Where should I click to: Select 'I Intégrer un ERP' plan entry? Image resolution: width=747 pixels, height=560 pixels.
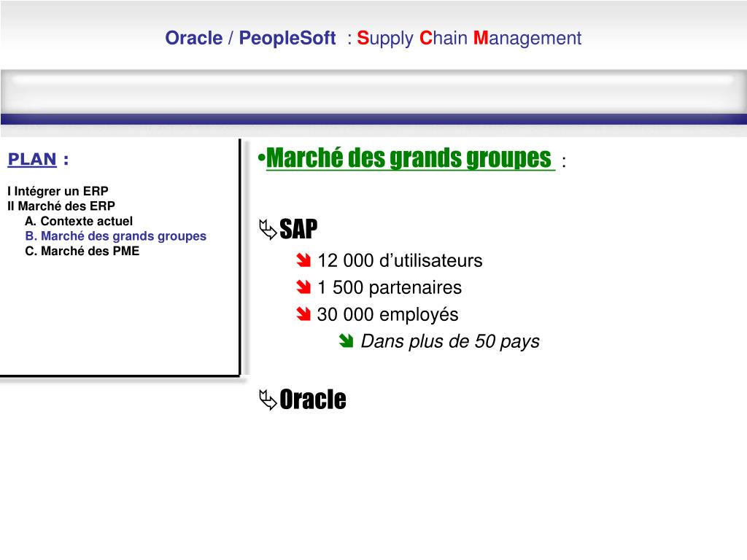[x=58, y=191]
